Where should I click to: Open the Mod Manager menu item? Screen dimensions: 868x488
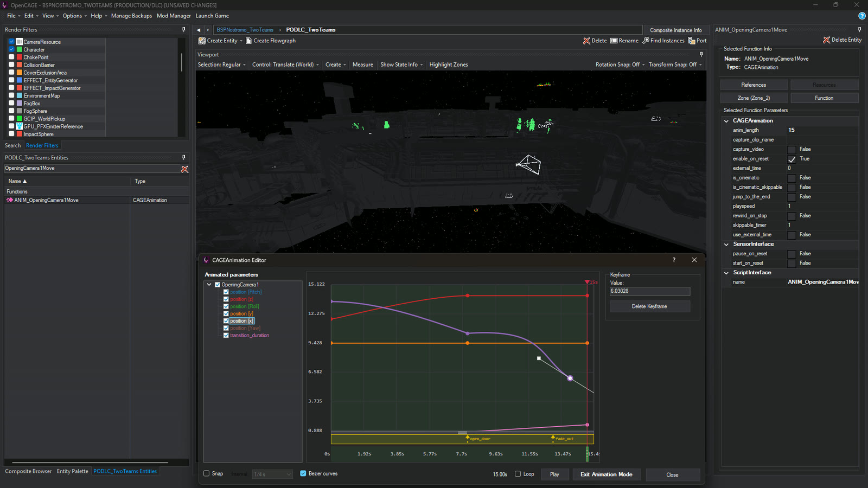[x=174, y=16]
